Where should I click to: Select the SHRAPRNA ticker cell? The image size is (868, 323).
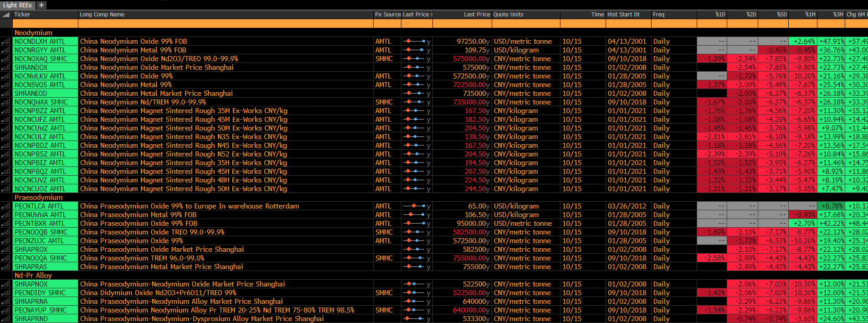click(x=45, y=302)
